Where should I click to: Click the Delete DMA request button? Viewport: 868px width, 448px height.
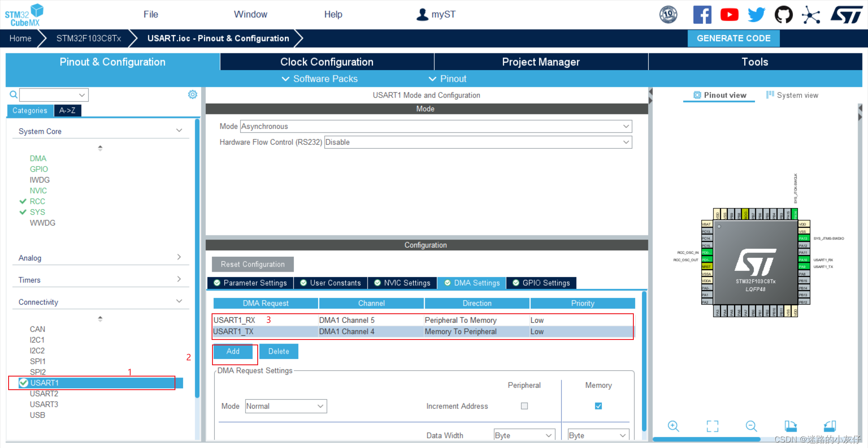pyautogui.click(x=278, y=351)
